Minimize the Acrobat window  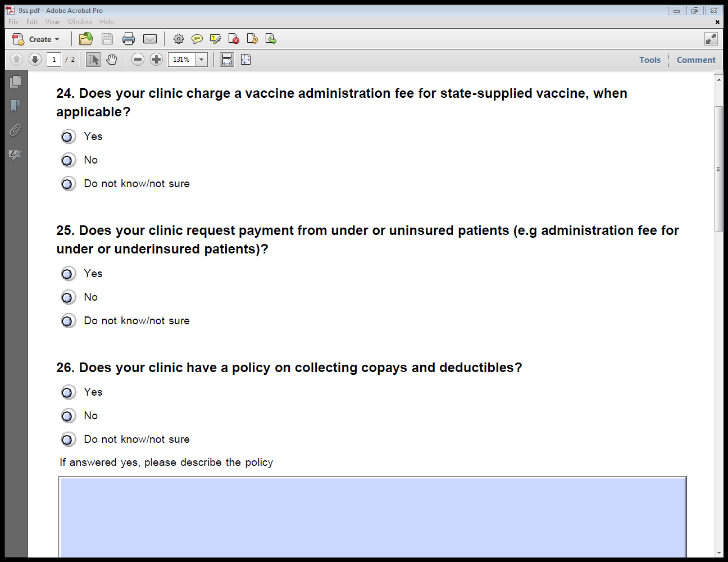tap(676, 10)
